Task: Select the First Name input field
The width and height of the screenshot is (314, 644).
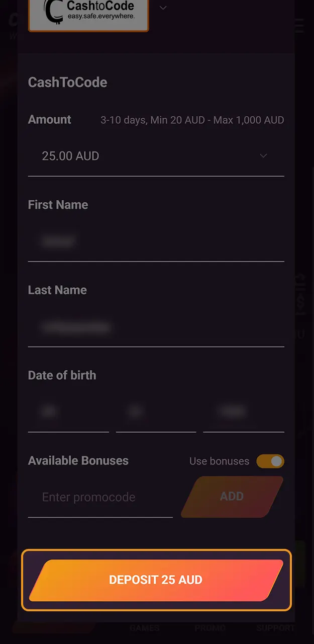Action: click(156, 242)
